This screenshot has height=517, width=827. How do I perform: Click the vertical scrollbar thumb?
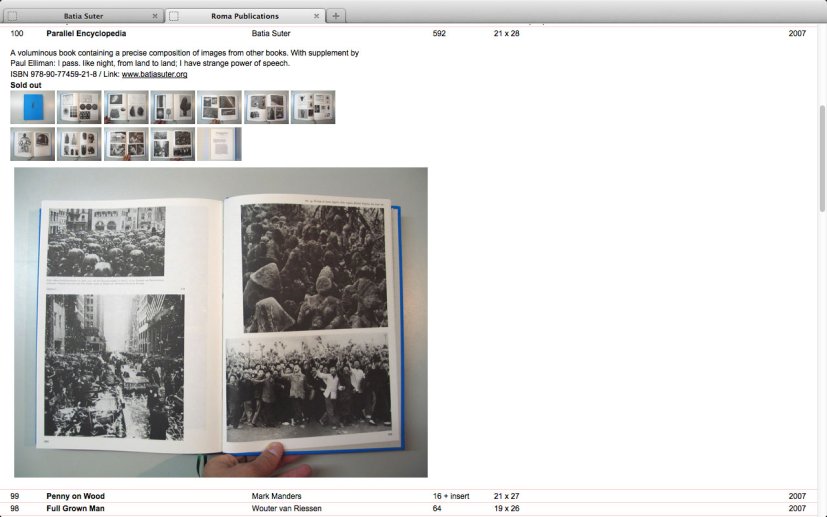tap(822, 159)
